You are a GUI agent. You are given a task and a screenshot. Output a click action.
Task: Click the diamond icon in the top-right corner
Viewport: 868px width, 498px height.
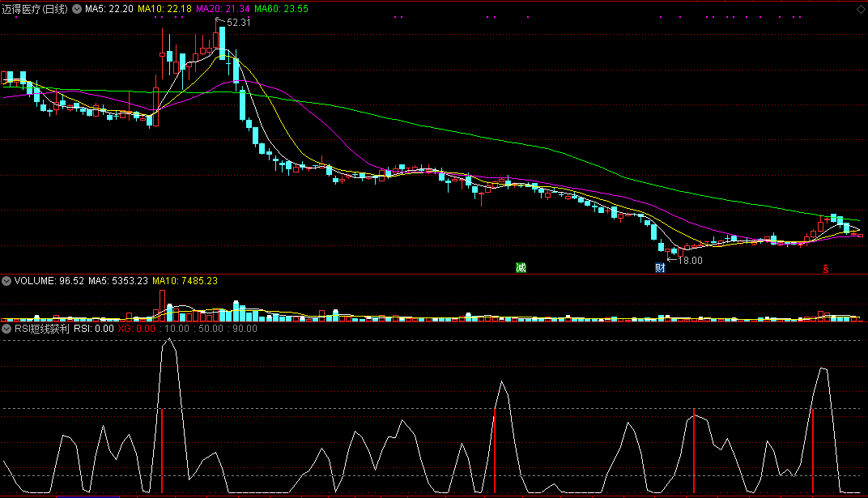pyautogui.click(x=861, y=10)
